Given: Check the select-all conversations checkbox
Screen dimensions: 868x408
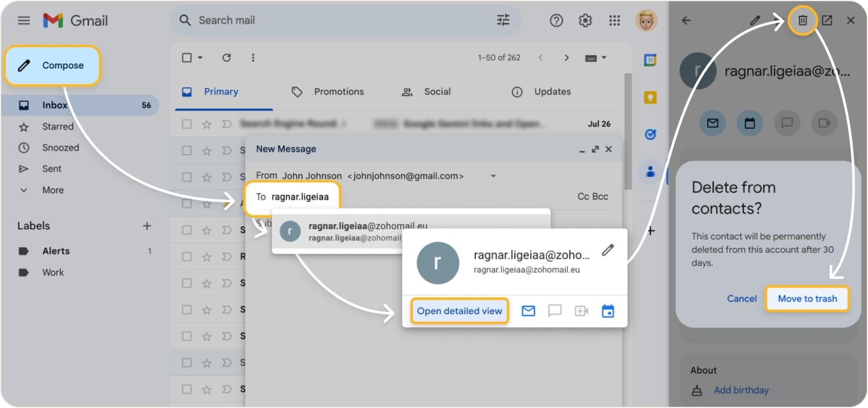Looking at the screenshot, I should tap(186, 57).
